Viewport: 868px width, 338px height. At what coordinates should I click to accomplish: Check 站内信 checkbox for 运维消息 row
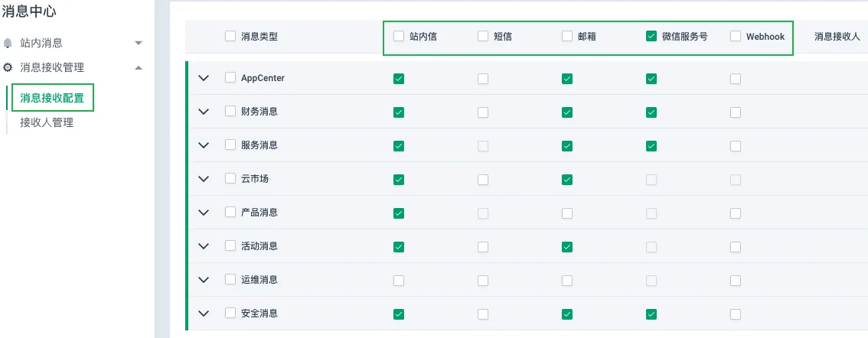coord(399,281)
